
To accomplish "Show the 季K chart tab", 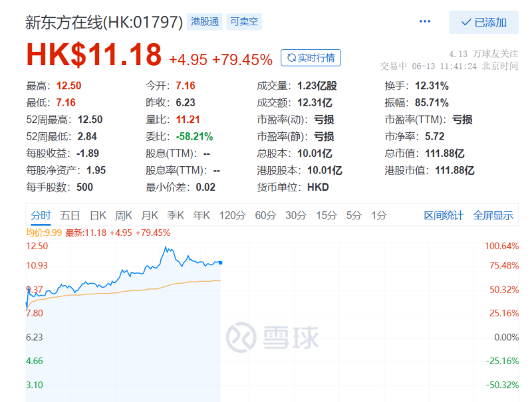I will [176, 215].
